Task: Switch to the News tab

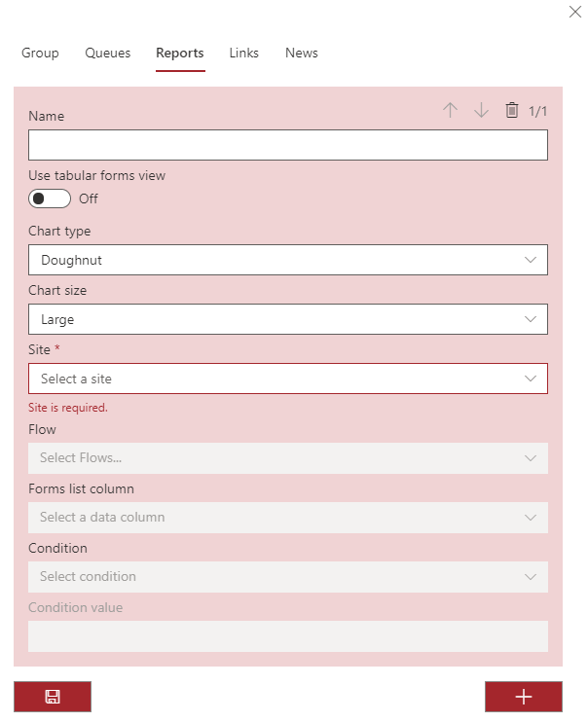Action: click(x=302, y=53)
